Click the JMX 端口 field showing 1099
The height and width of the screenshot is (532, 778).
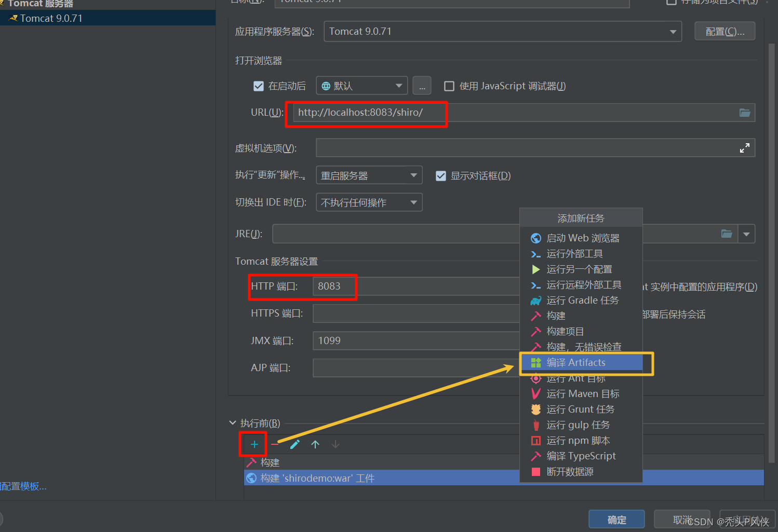tap(416, 340)
